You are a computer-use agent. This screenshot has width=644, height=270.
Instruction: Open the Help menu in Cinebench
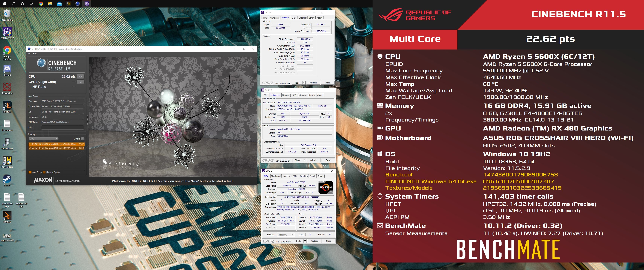35,54
